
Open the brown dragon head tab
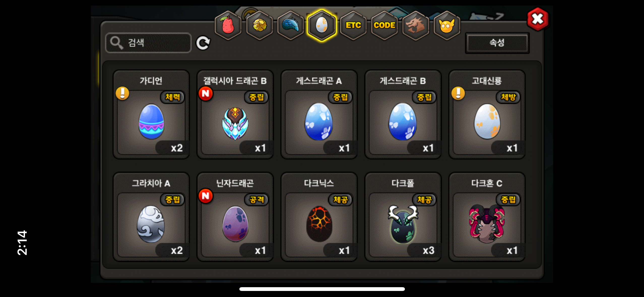(415, 25)
